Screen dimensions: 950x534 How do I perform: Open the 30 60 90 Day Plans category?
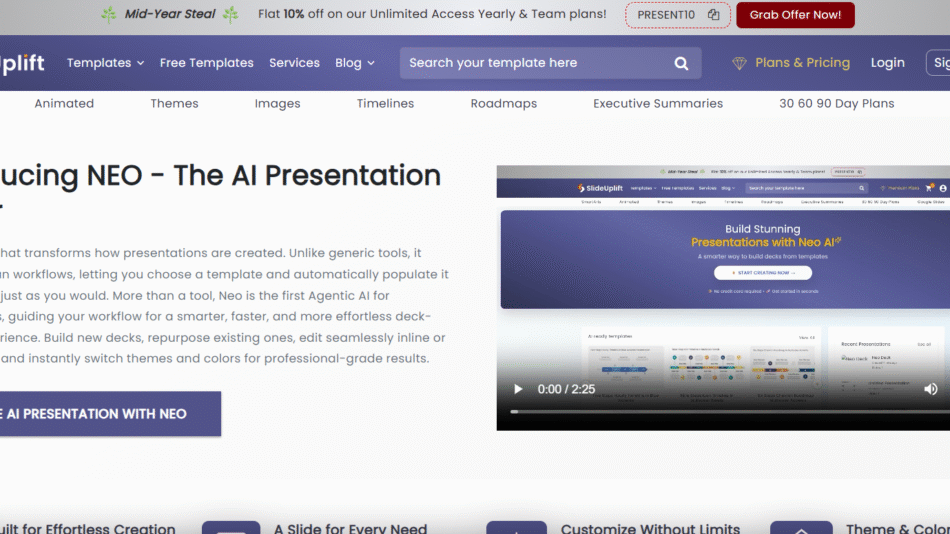(x=837, y=103)
